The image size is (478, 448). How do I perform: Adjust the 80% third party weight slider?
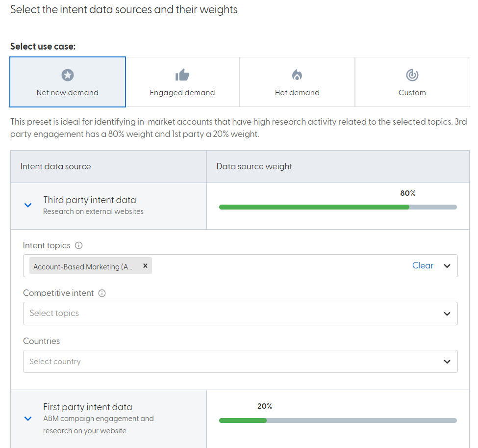coord(408,207)
